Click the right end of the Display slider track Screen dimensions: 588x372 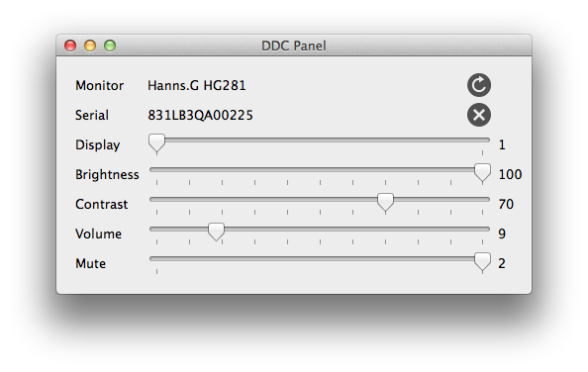486,139
